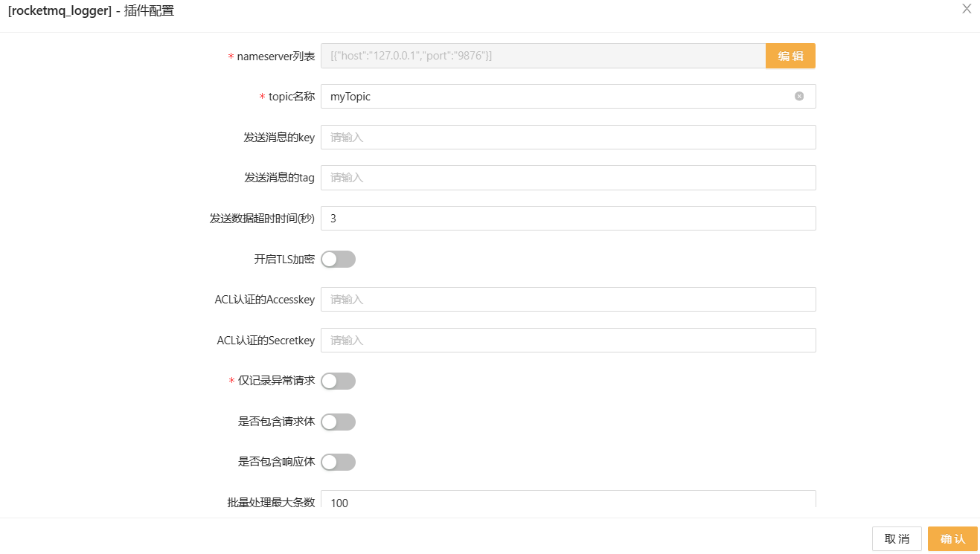Click the 开启TLS加密 label text
The width and height of the screenshot is (980, 554).
point(284,260)
